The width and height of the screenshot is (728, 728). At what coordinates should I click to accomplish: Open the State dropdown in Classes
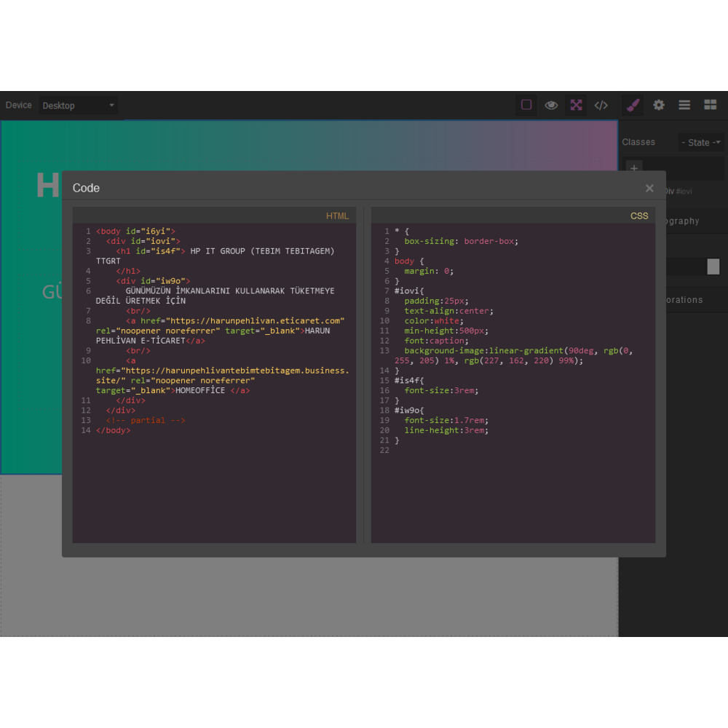pos(700,143)
